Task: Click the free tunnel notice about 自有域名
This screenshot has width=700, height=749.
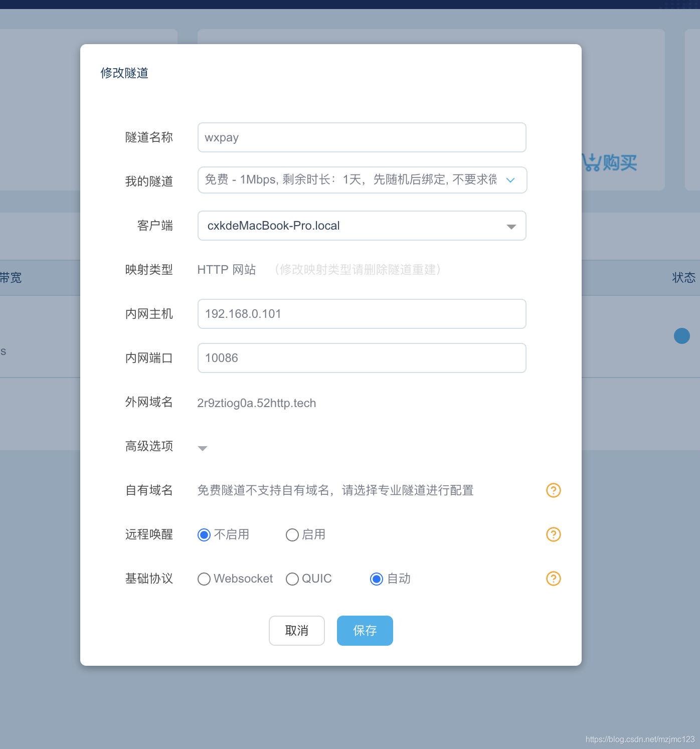Action: click(335, 490)
